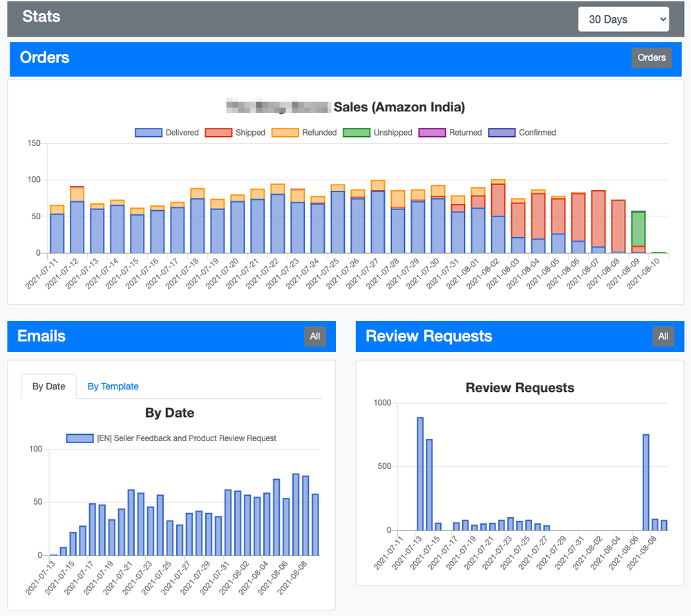The image size is (691, 616).
Task: Click the Shipped legend label
Action: [x=250, y=133]
